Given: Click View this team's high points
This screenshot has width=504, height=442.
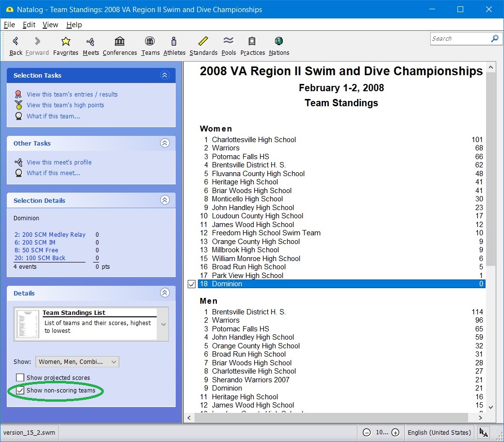Looking at the screenshot, I should (65, 105).
